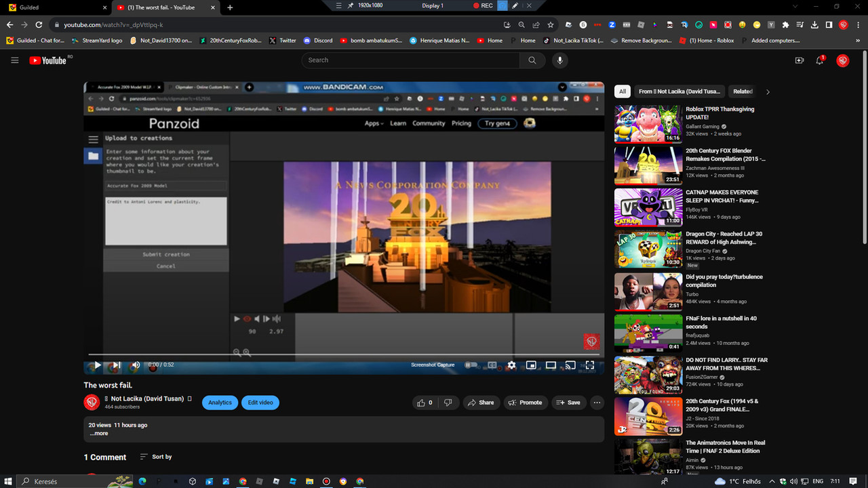This screenshot has width=868, height=488.
Task: Open the Discord bookmark
Action: point(318,41)
